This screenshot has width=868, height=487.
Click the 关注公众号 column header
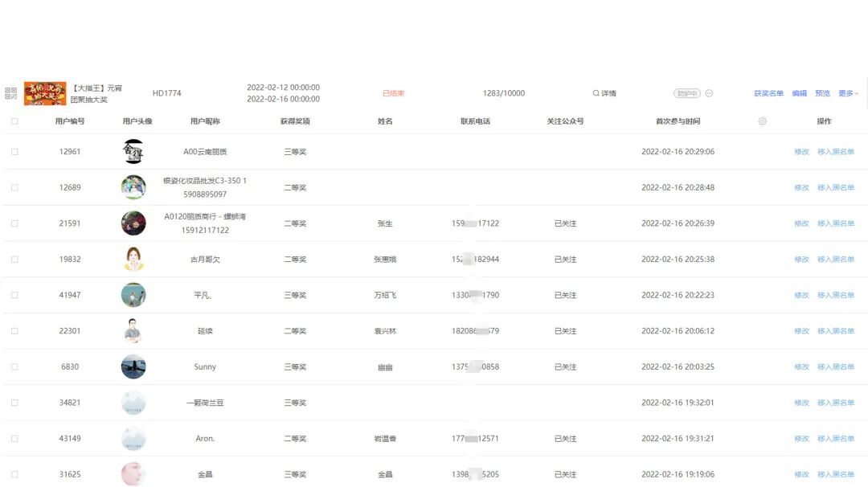click(x=565, y=121)
